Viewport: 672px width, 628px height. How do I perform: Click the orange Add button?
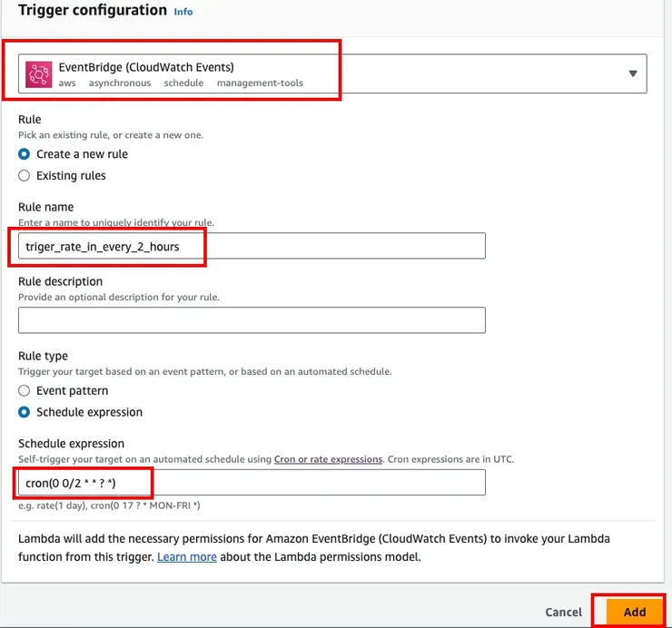(x=634, y=613)
